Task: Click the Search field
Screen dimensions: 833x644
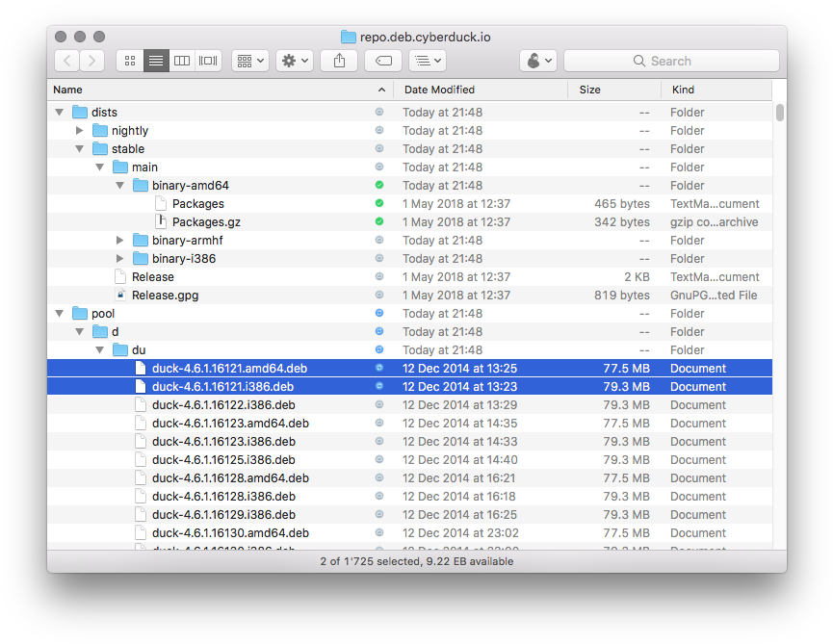Action: 671,61
